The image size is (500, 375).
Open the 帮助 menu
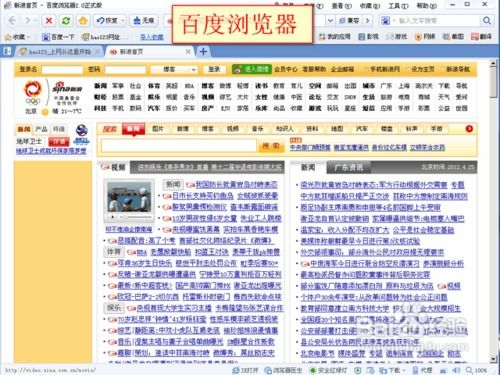click(426, 6)
